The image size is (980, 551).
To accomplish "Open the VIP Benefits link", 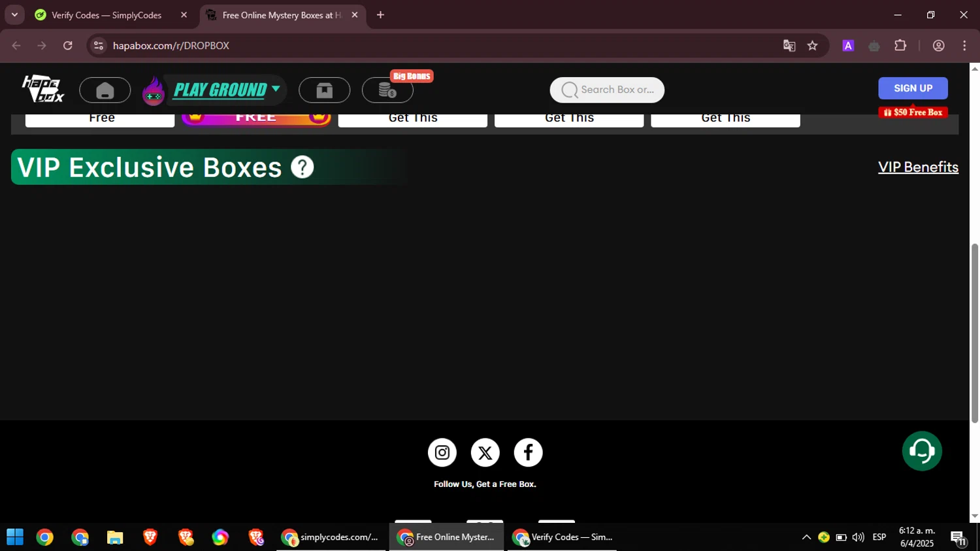I will 918,167.
